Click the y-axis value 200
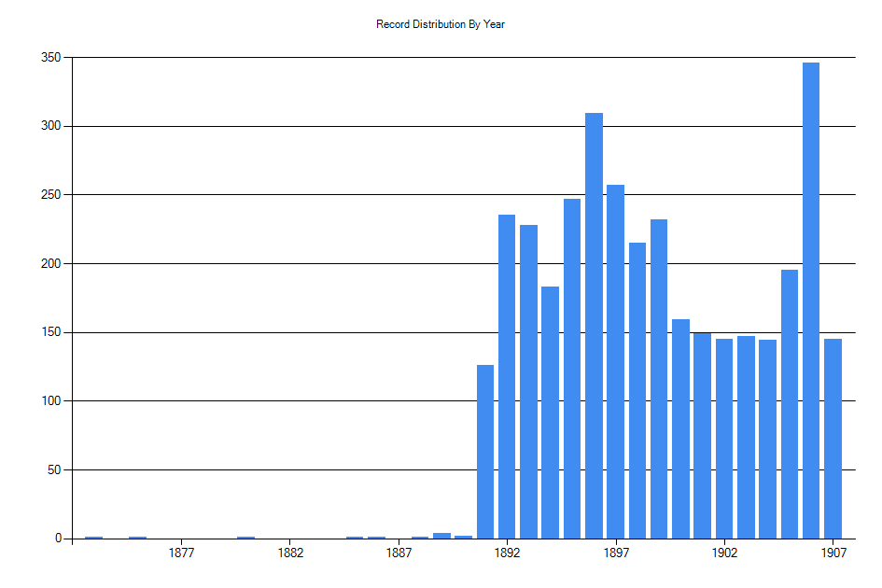Screen dimensions: 882x588 click(50, 263)
